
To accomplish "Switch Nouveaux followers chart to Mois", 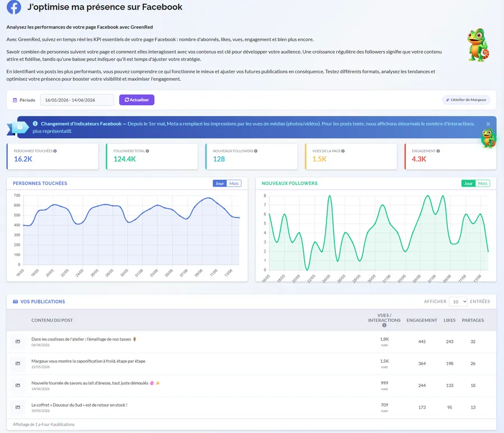I will [x=483, y=183].
